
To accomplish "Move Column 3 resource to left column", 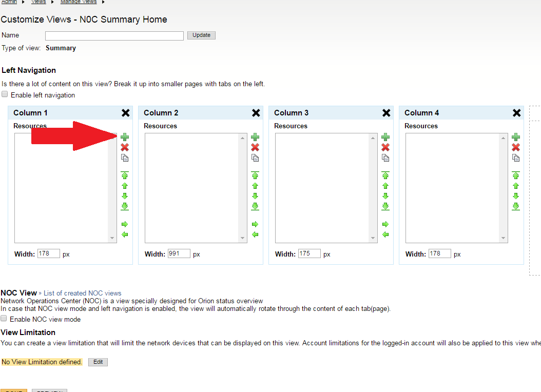I will click(x=385, y=235).
